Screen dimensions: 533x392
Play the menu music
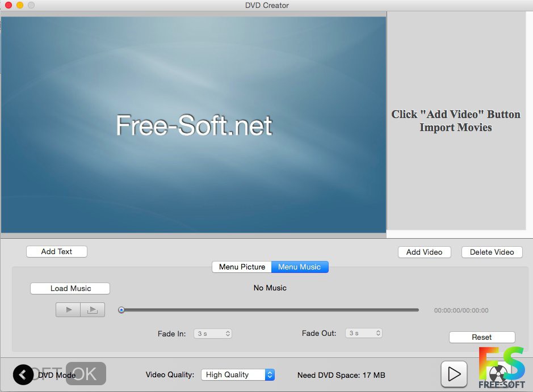point(68,310)
